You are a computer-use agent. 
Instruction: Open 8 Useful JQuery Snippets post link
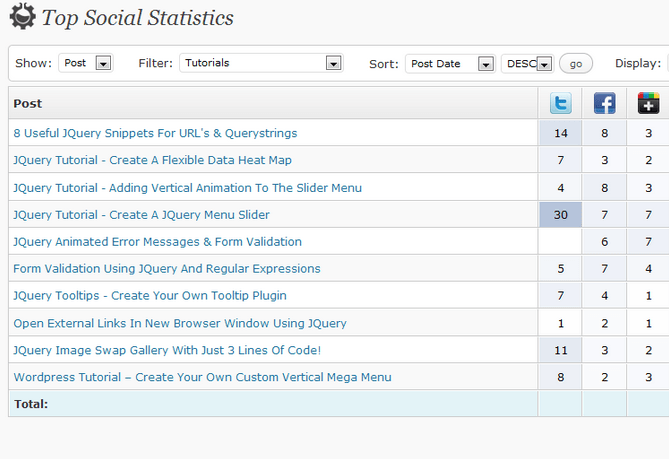(155, 133)
